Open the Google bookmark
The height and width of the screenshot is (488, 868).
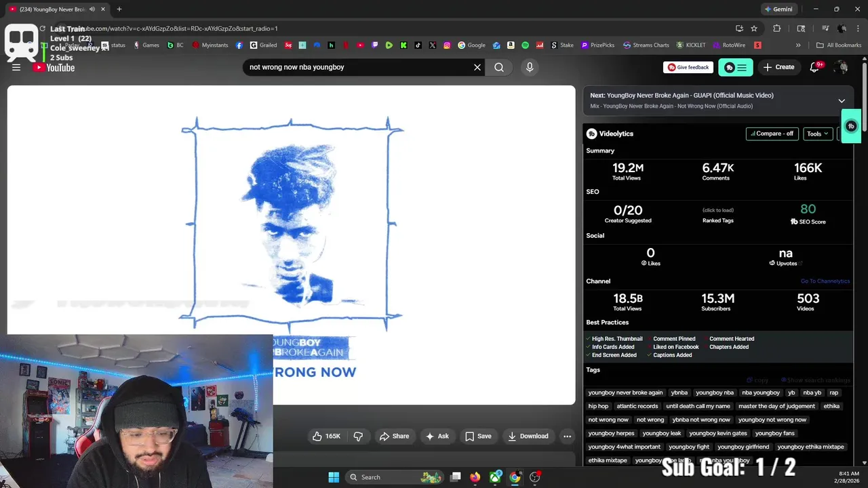(471, 45)
